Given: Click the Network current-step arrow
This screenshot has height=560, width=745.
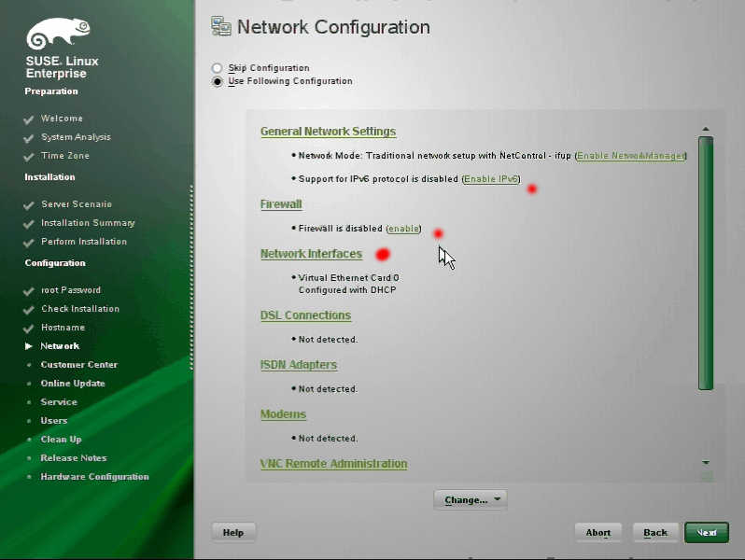Looking at the screenshot, I should [29, 346].
